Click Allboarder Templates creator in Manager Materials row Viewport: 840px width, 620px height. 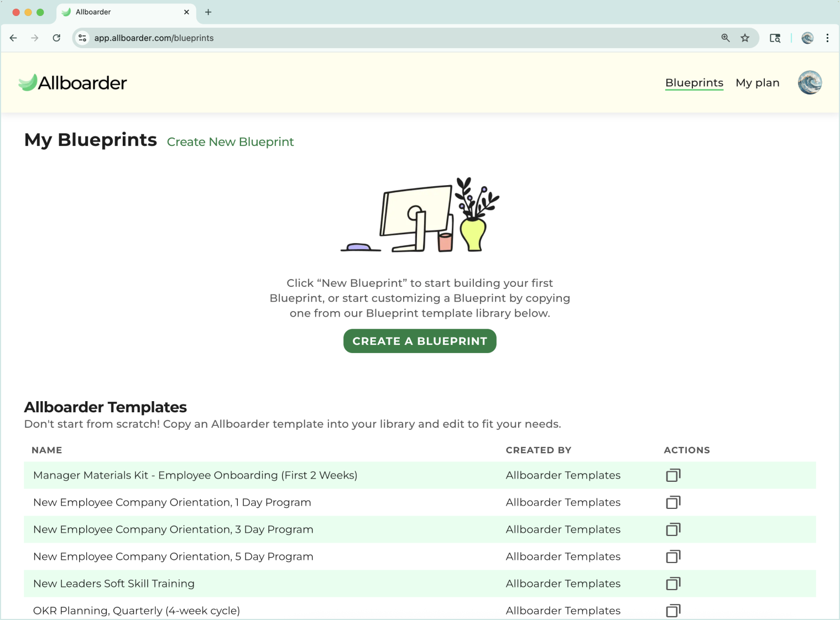point(563,475)
